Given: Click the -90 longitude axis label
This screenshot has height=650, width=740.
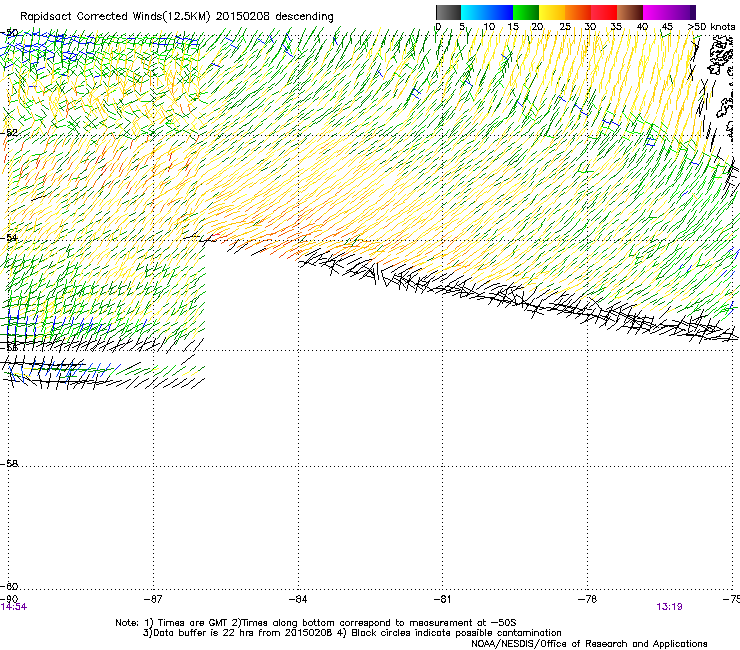Looking at the screenshot, I should pos(9,599).
